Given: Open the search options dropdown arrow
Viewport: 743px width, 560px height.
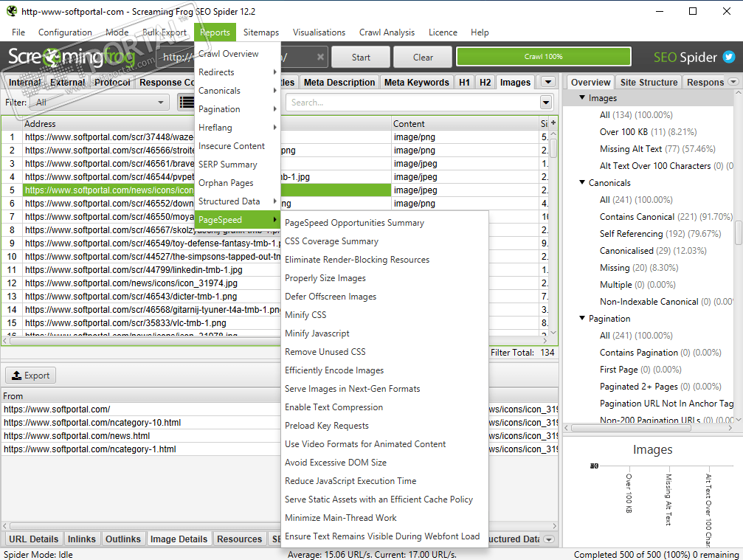Looking at the screenshot, I should (x=546, y=103).
